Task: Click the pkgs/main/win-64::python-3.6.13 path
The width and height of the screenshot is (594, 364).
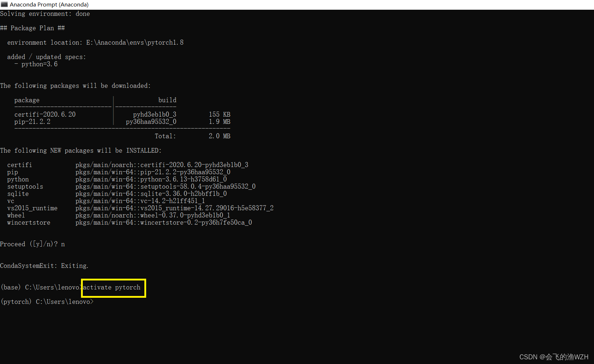Action: pyautogui.click(x=151, y=179)
